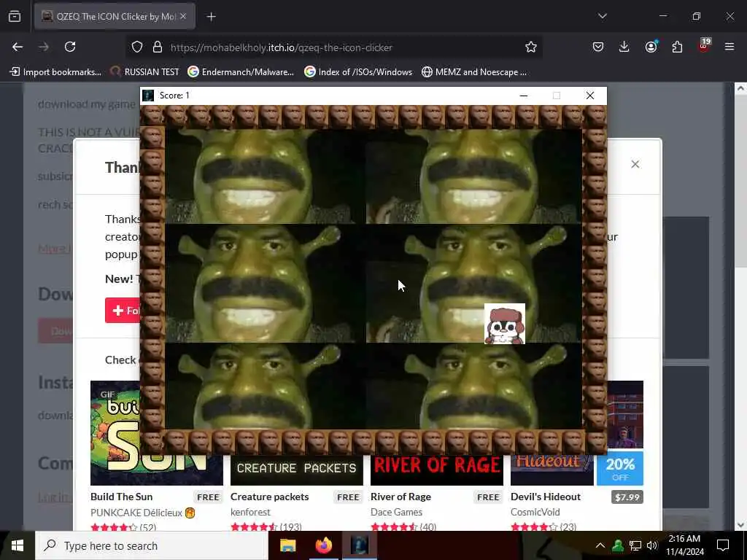
Task: Click the Creature Packets banner thumbnail
Action: (x=296, y=470)
